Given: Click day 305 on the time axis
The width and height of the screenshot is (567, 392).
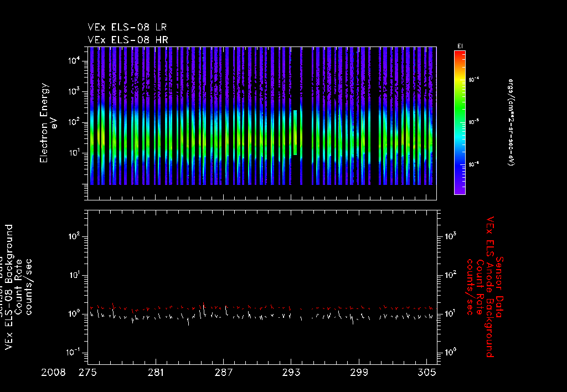Looking at the screenshot, I should pos(427,372).
